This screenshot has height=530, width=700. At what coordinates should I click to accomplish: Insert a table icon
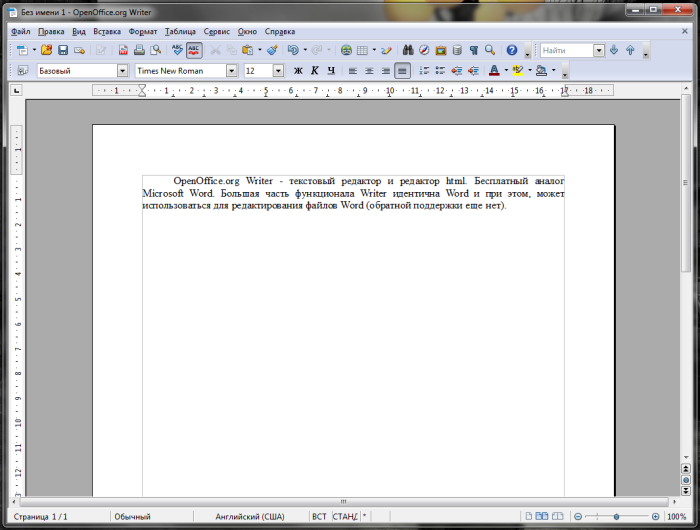click(362, 50)
